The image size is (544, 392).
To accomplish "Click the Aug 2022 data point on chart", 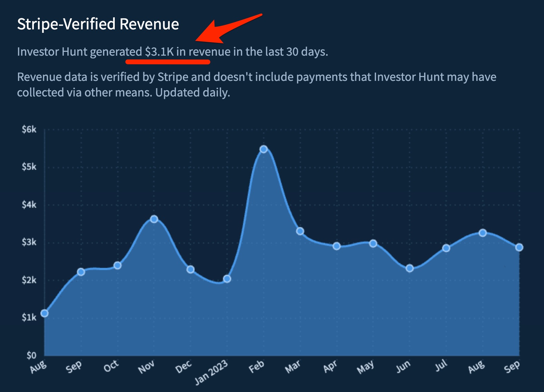I will pos(45,313).
